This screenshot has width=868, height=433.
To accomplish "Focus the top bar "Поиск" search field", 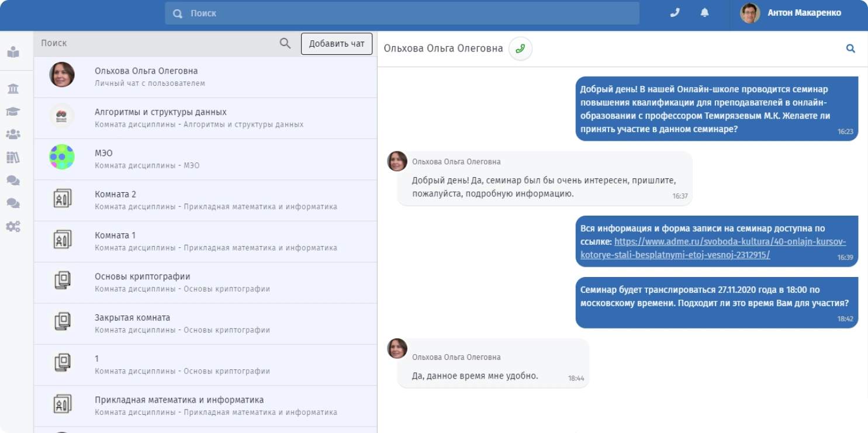I will 403,13.
